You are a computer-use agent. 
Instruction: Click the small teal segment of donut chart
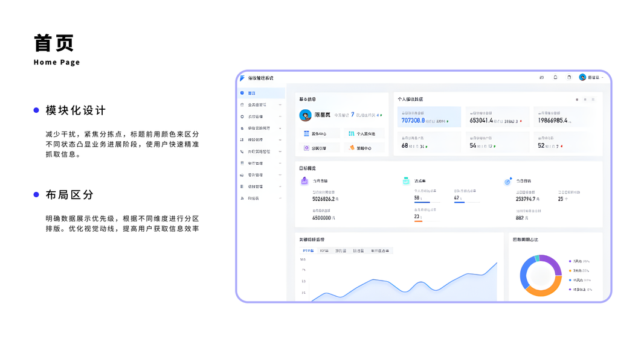click(x=537, y=258)
